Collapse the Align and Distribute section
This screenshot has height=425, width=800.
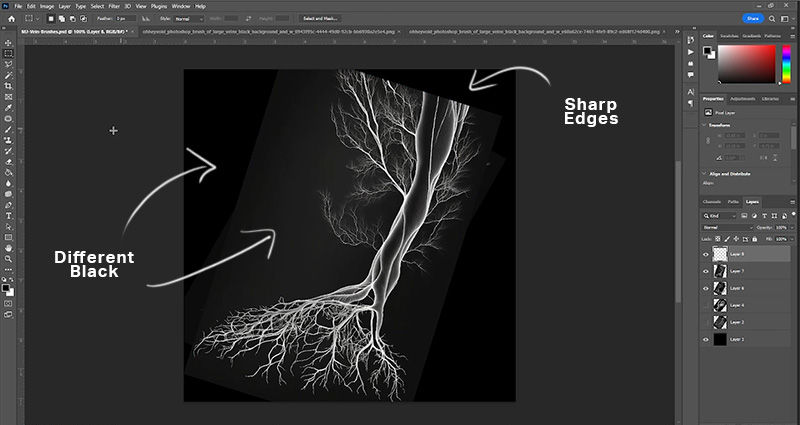pyautogui.click(x=705, y=174)
